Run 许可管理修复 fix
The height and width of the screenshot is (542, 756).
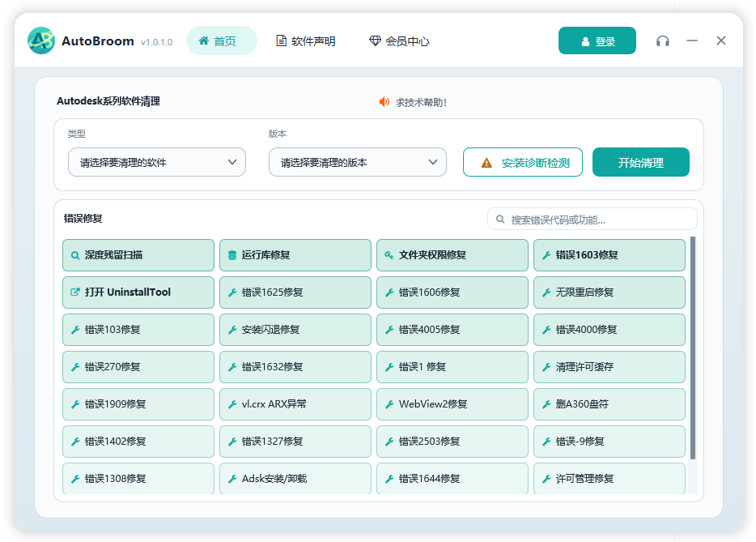[609, 478]
